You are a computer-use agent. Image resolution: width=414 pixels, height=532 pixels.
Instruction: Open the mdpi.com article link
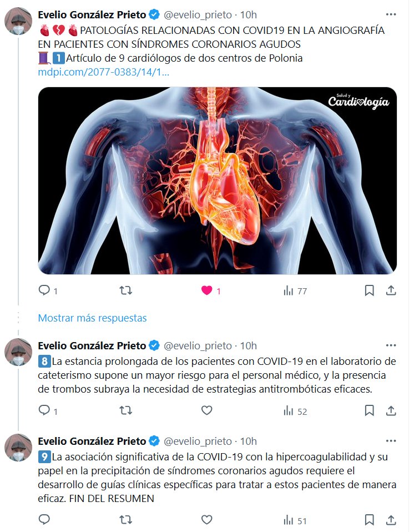click(x=104, y=73)
